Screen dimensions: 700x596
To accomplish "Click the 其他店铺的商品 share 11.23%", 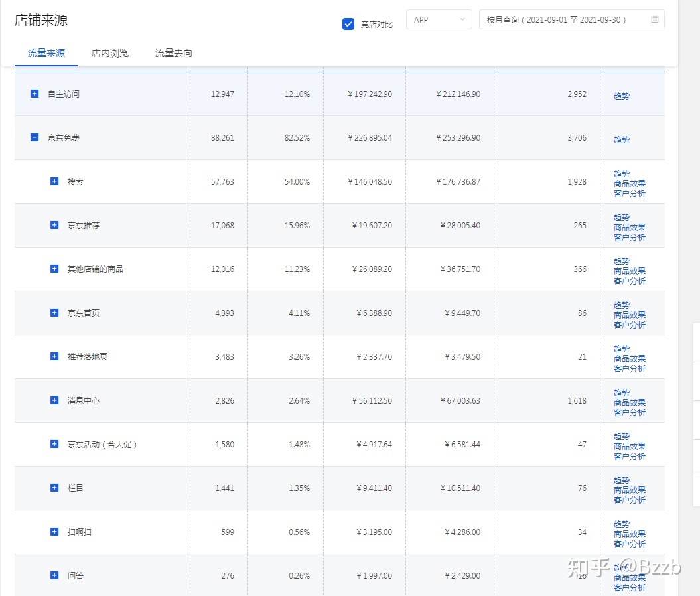I will tap(297, 269).
